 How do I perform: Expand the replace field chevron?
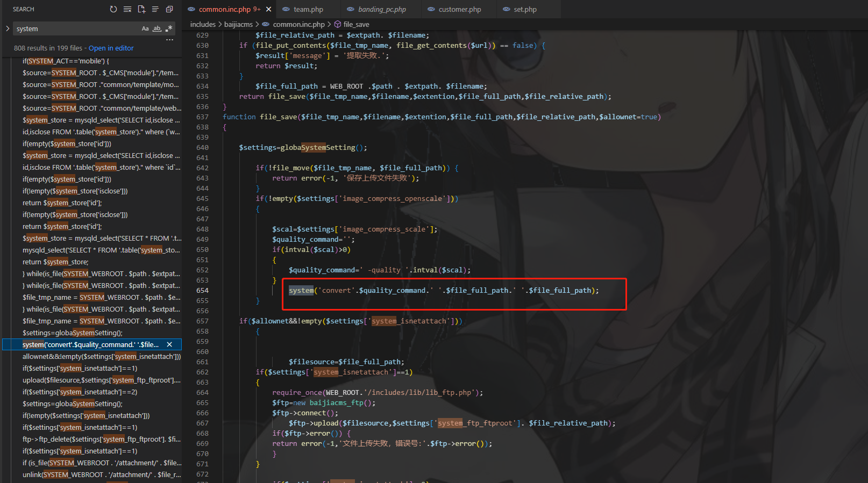(x=8, y=28)
